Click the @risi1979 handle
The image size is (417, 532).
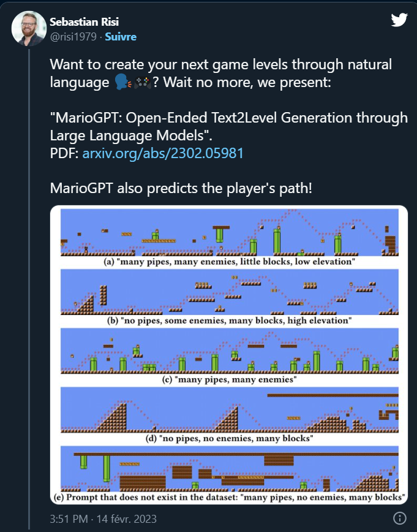[x=73, y=36]
